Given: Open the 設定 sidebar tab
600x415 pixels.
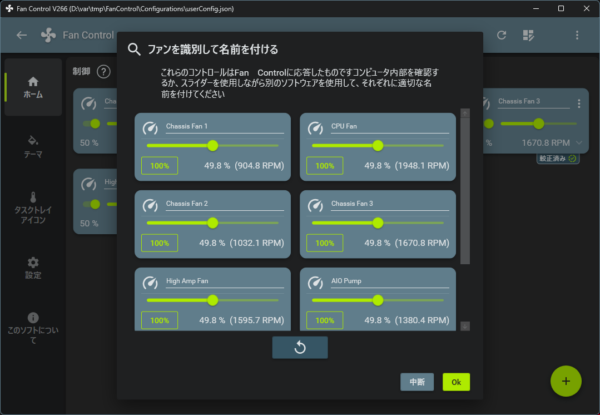Looking at the screenshot, I should tap(33, 268).
